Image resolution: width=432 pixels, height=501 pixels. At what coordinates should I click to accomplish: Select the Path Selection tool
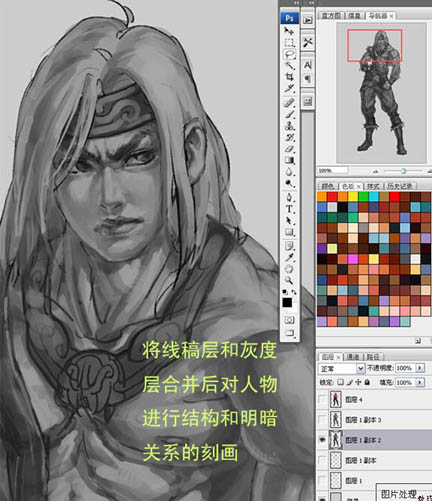(x=289, y=221)
